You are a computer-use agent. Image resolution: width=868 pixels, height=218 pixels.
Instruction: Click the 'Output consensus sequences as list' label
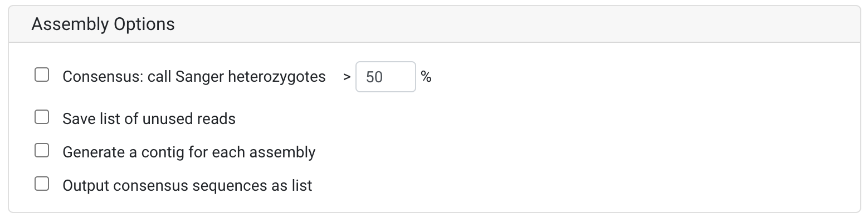[187, 185]
